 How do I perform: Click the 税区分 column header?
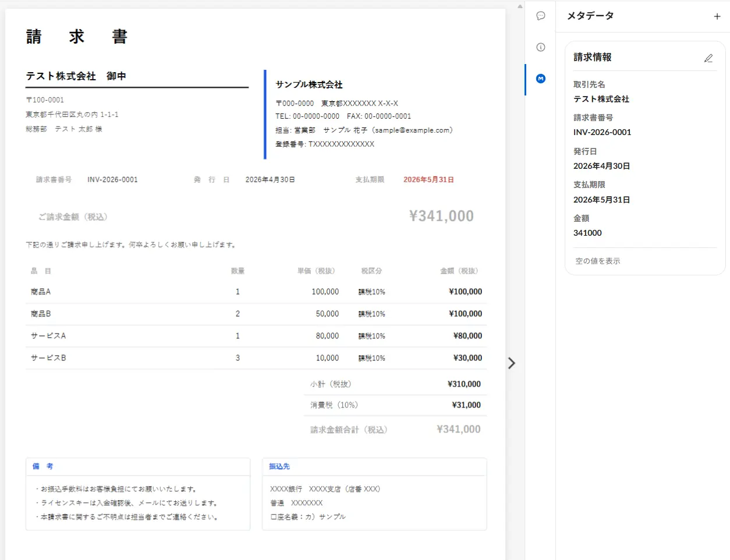(371, 271)
